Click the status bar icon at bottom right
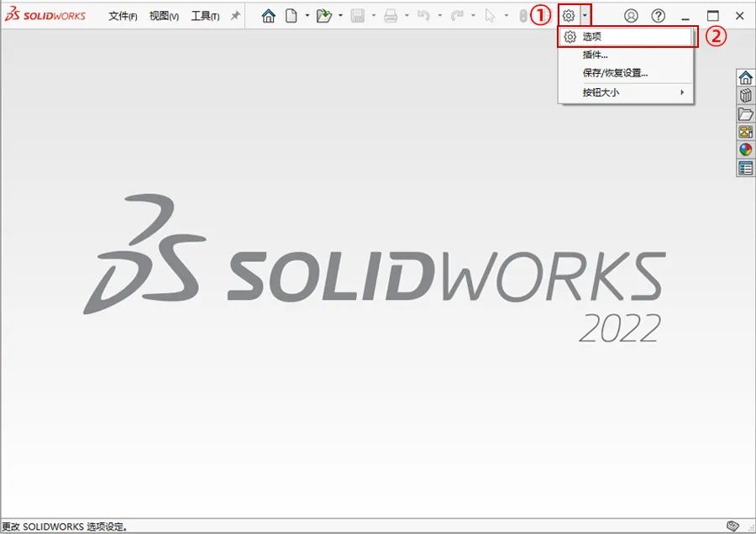 coord(732,526)
